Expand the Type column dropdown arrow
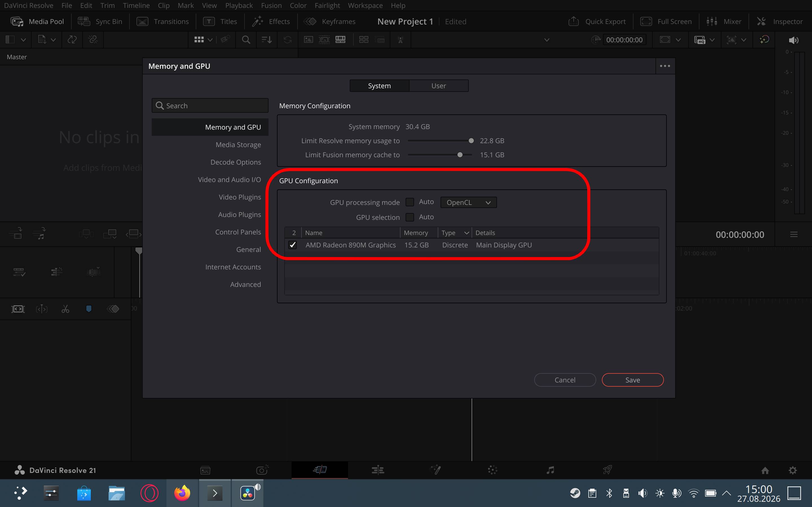 pos(466,233)
